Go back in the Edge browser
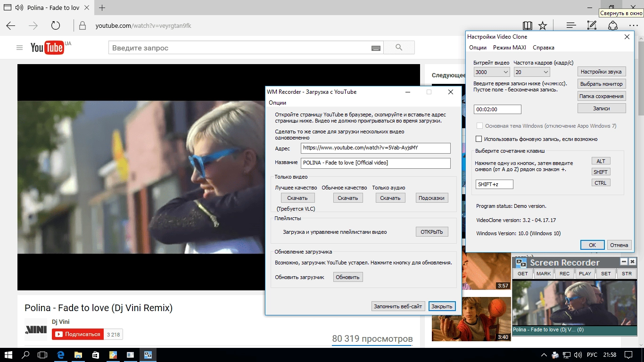The height and width of the screenshot is (362, 644). coord(10,25)
